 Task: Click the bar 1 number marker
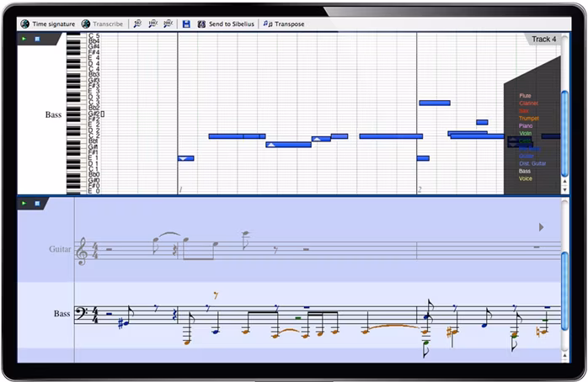point(180,189)
